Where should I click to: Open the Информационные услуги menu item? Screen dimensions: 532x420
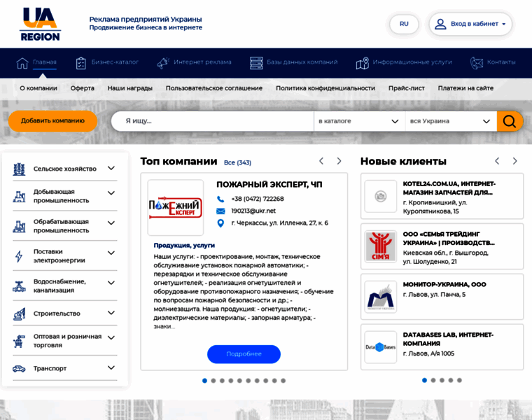(x=412, y=62)
